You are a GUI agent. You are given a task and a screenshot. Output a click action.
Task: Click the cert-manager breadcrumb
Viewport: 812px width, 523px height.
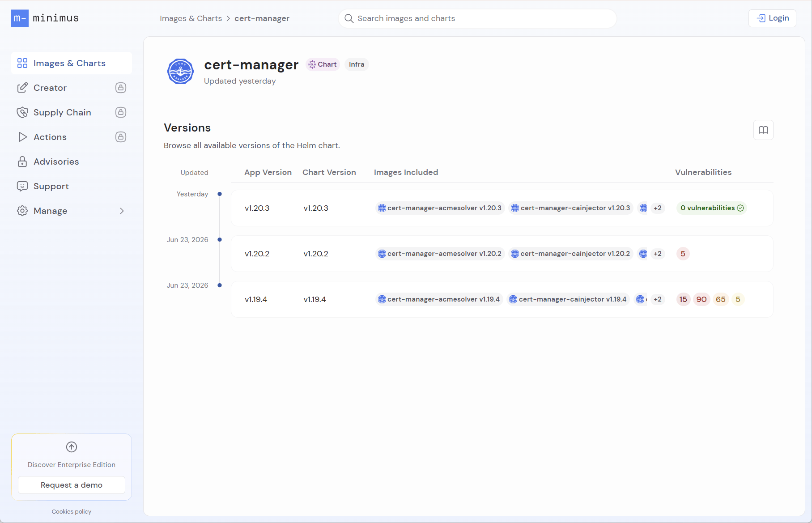pos(262,18)
